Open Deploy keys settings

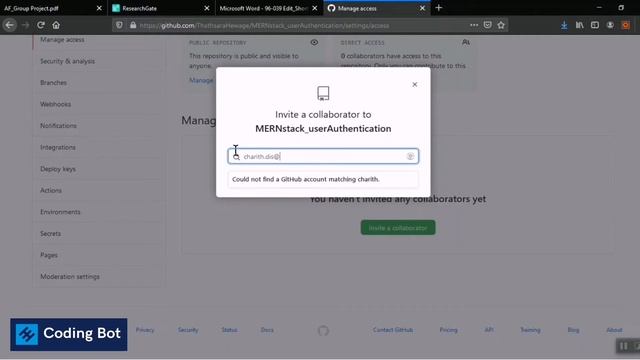point(58,169)
